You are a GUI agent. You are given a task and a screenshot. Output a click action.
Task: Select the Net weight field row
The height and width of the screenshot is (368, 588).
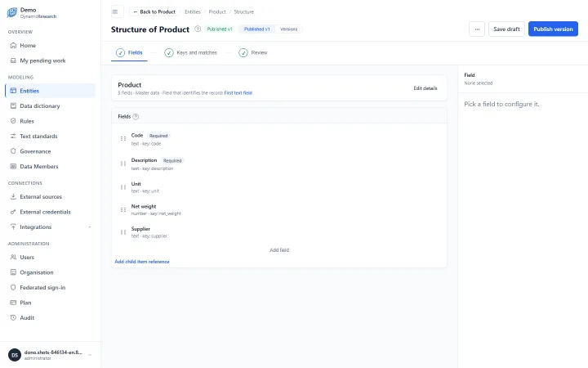tap(279, 209)
